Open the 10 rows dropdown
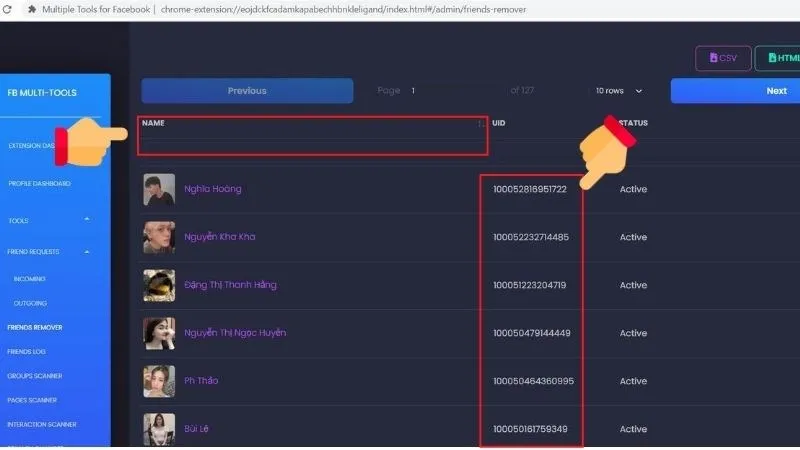 (x=618, y=91)
